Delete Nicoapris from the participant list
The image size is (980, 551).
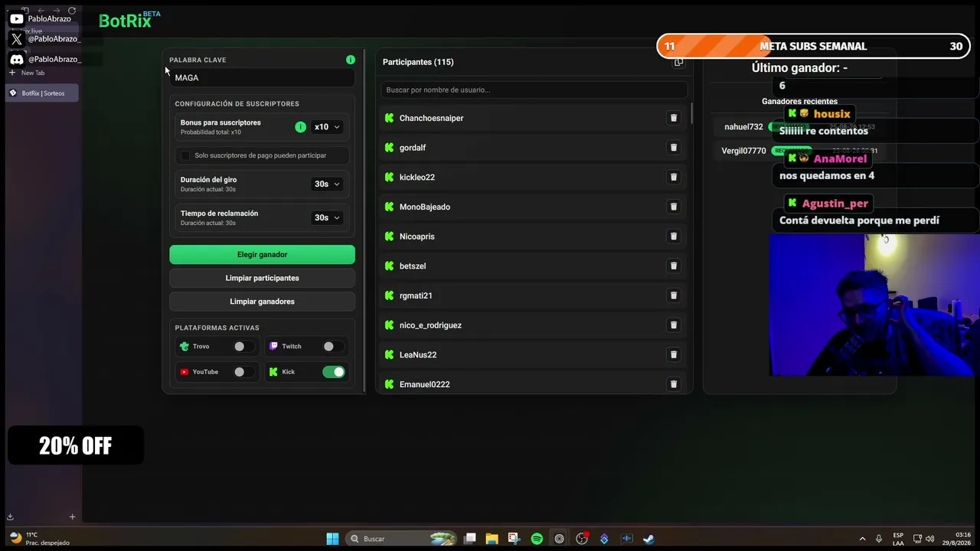coord(674,236)
